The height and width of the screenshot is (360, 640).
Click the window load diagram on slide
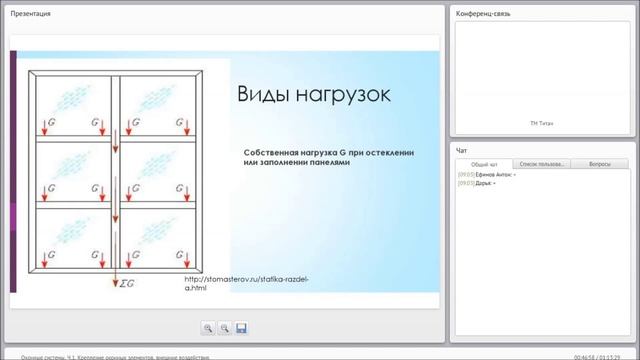pos(116,172)
